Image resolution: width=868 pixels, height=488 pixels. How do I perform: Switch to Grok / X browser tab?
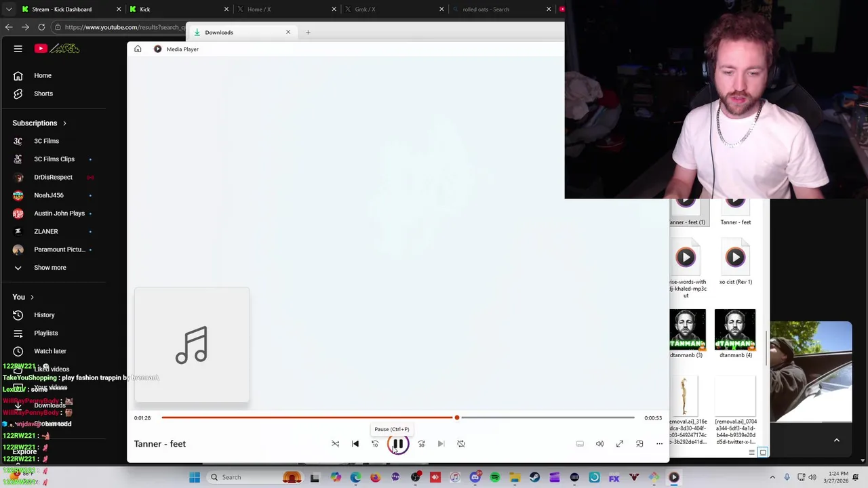393,9
